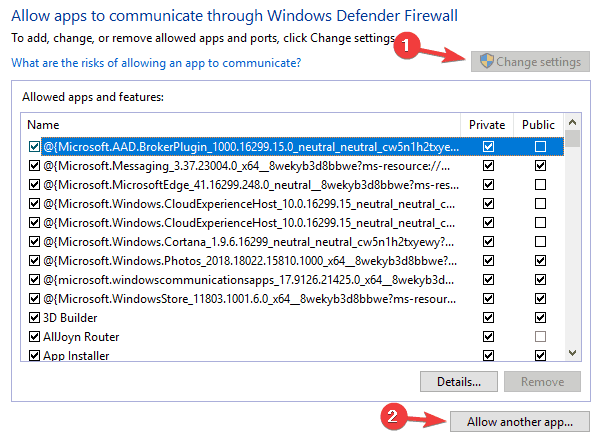Open the Details dialog
This screenshot has width=607, height=442.
pyautogui.click(x=458, y=381)
